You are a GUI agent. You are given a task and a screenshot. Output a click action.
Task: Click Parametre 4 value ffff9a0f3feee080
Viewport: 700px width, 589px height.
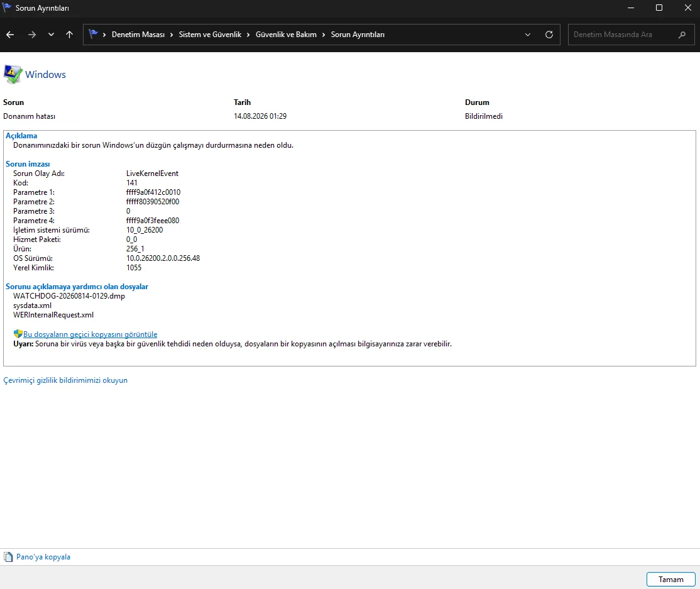click(x=153, y=220)
